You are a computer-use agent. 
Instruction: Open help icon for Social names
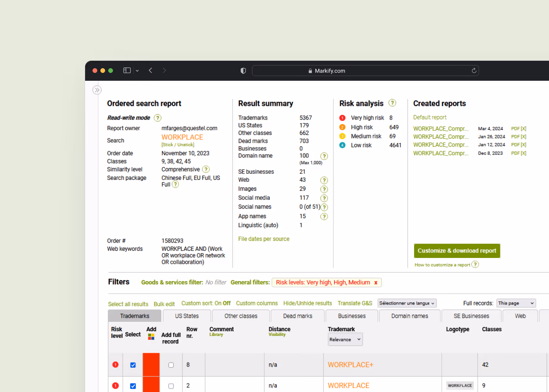coord(324,207)
